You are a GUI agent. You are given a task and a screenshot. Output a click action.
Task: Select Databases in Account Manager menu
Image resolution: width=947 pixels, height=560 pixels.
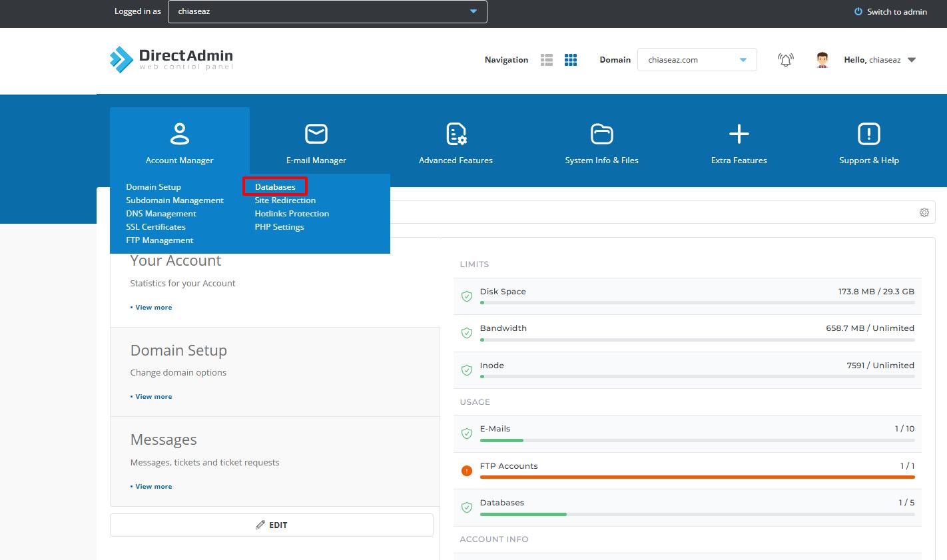coord(275,187)
